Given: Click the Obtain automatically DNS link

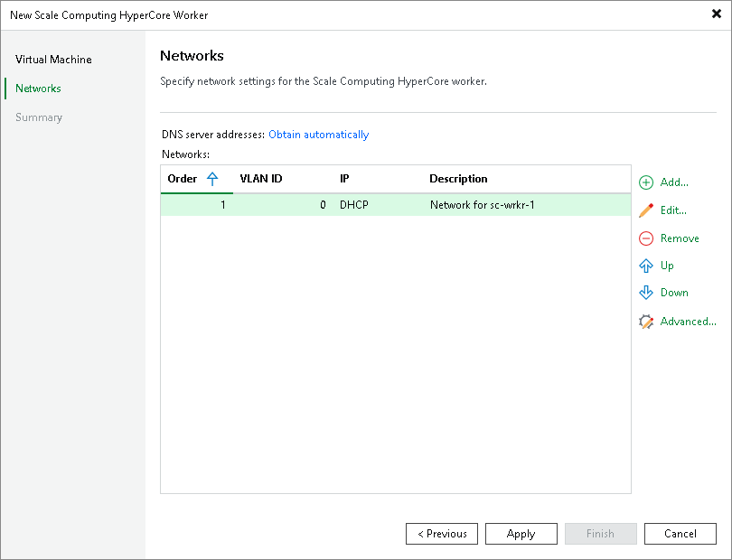Looking at the screenshot, I should (x=318, y=135).
